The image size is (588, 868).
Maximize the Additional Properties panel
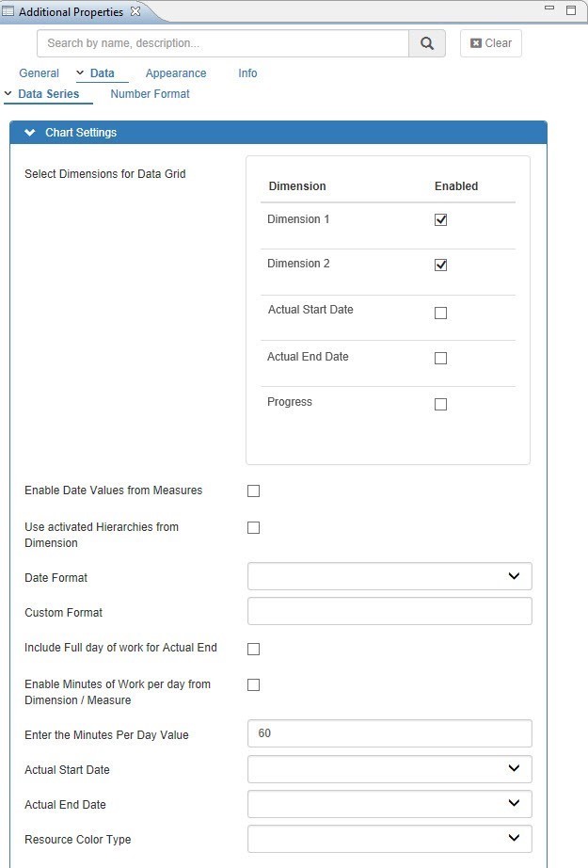click(x=570, y=10)
